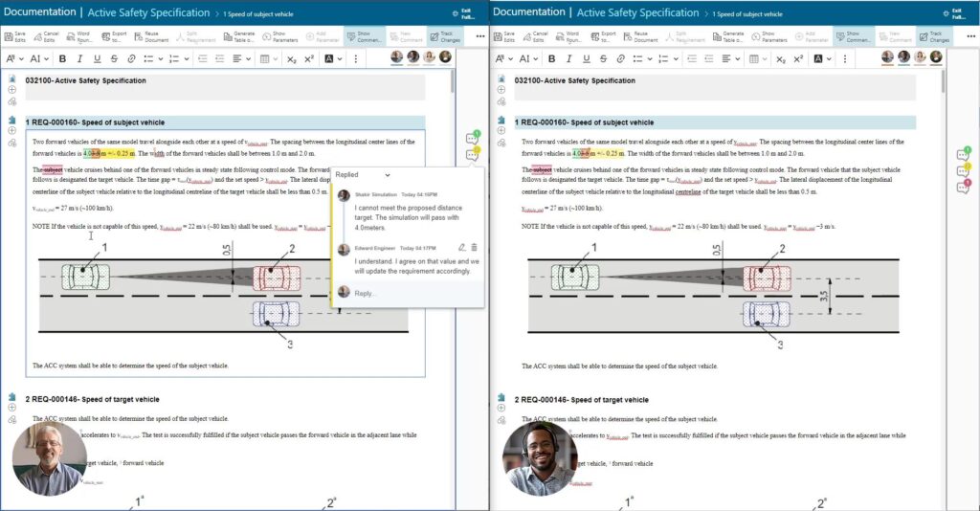Toggle bold formatting in left editor
980x511 pixels.
[x=62, y=58]
